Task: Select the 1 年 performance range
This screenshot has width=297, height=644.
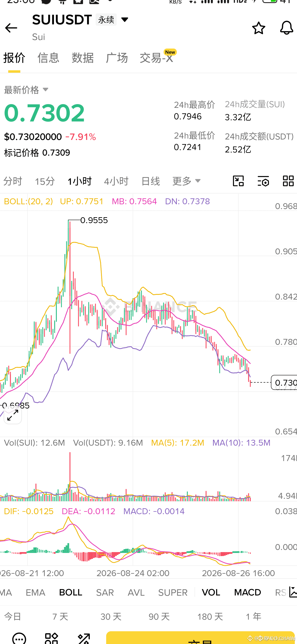Action: coord(253,616)
